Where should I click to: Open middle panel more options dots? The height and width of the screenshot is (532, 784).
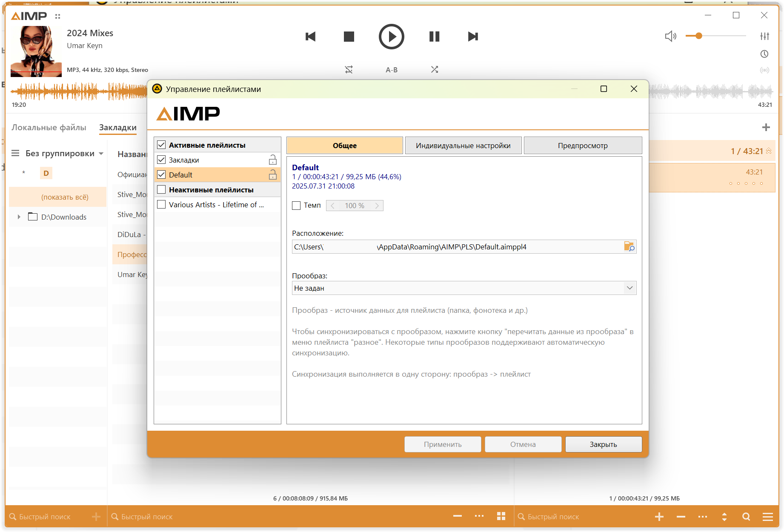(x=479, y=516)
